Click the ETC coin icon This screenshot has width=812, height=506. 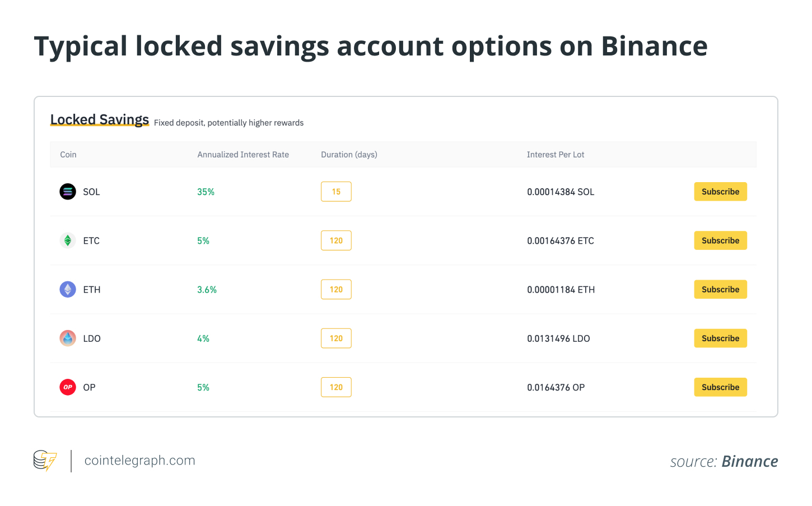pyautogui.click(x=68, y=240)
